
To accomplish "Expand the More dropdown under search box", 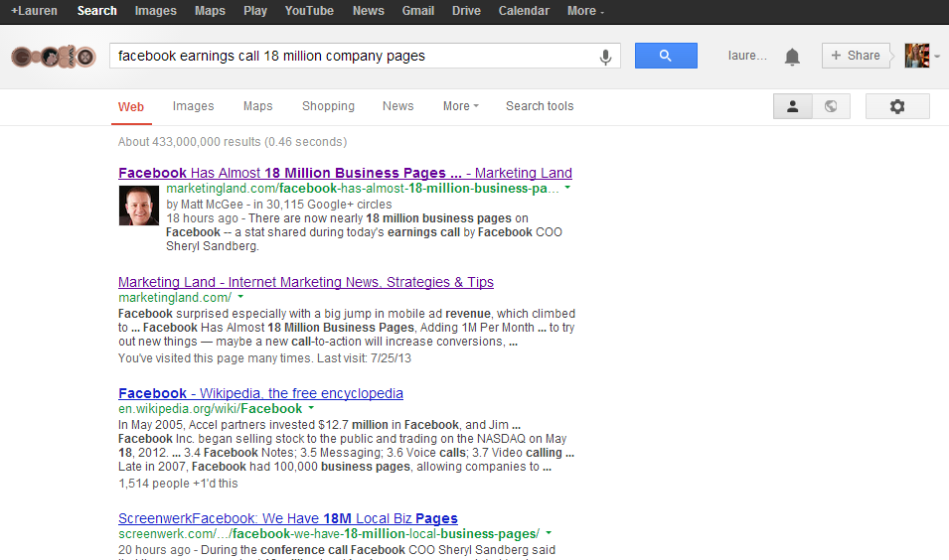I will pyautogui.click(x=460, y=106).
